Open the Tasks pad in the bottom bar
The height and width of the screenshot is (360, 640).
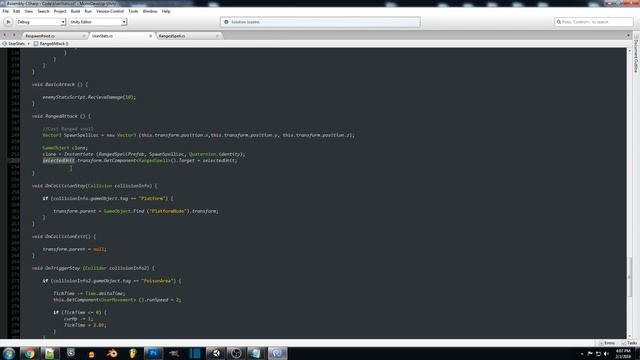630,343
